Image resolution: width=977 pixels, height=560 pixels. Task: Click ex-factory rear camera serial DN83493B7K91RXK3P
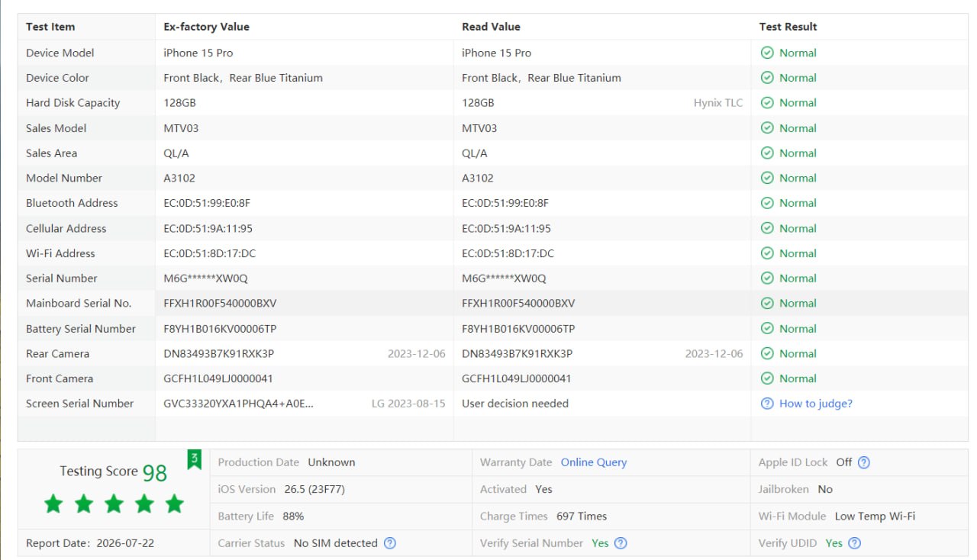click(x=218, y=353)
